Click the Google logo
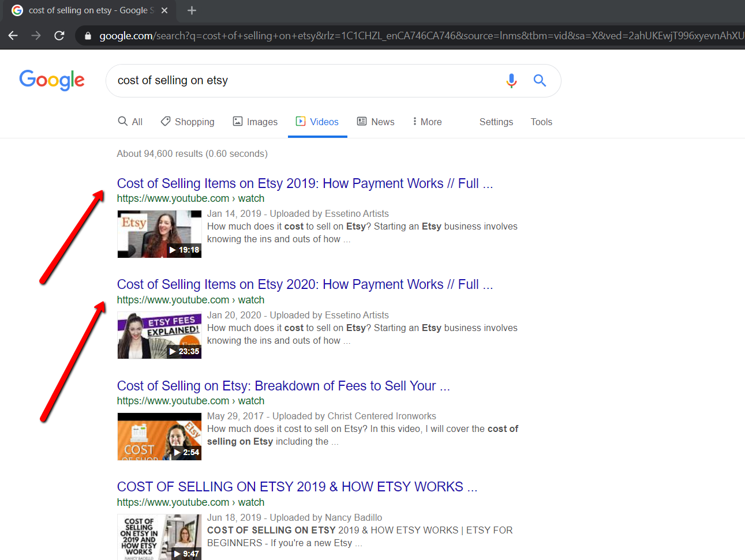Screen dimensions: 745x560 tap(52, 80)
